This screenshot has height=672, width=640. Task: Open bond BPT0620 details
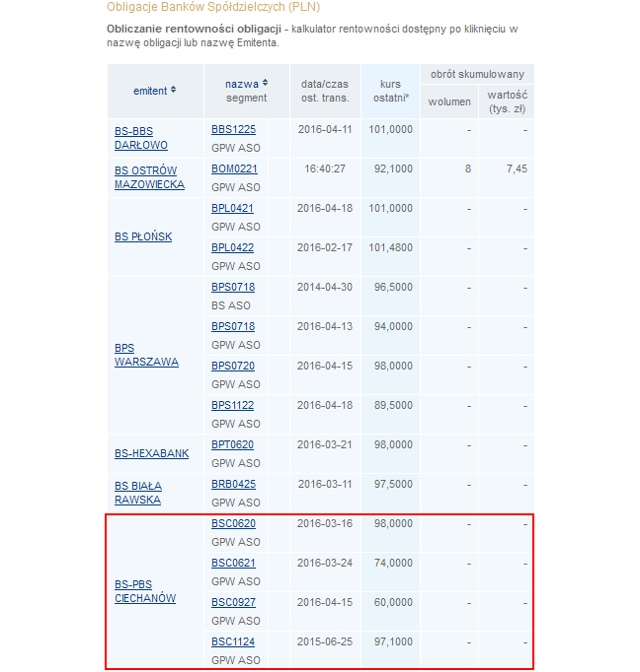pyautogui.click(x=232, y=445)
